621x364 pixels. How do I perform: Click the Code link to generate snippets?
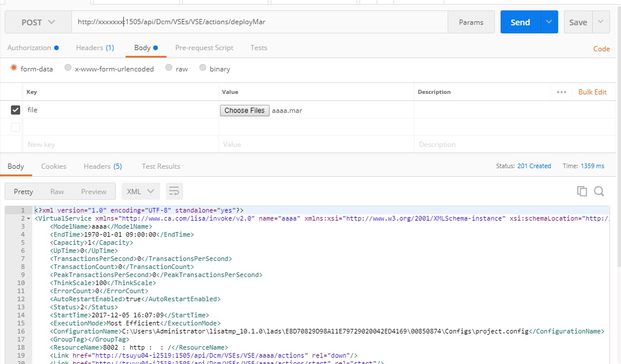(601, 48)
